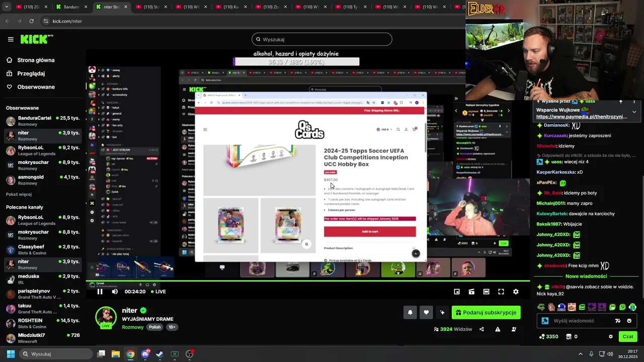Select the first frog emote in emote row
This screenshot has width=644, height=362.
click(541, 307)
